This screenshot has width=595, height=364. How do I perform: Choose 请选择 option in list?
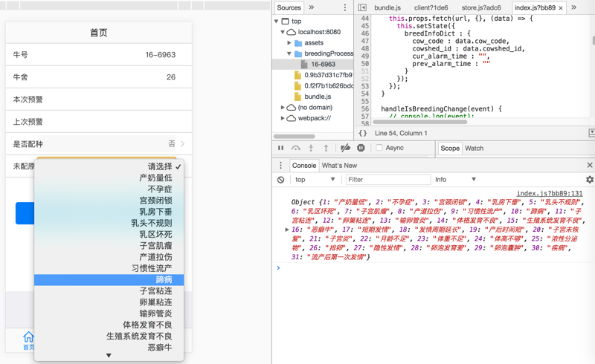[x=109, y=166]
